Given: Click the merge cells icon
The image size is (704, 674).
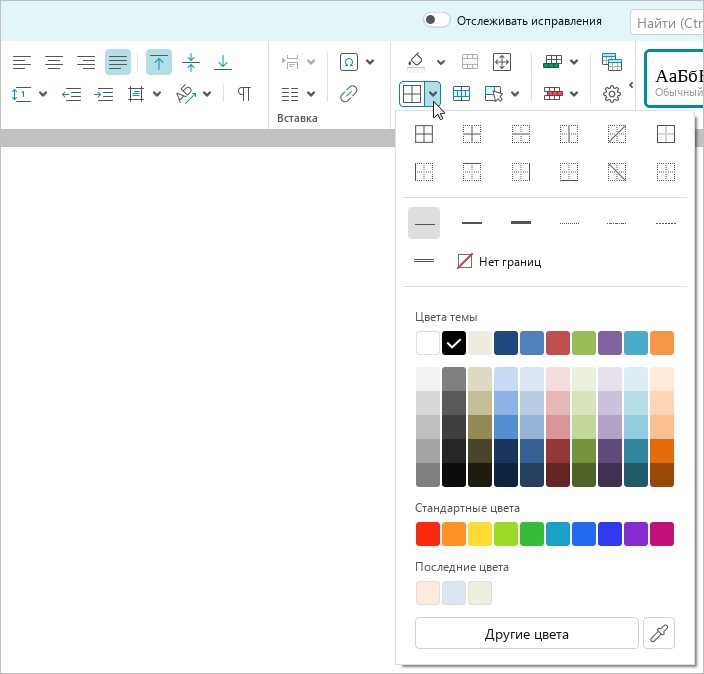Looking at the screenshot, I should pyautogui.click(x=470, y=62).
